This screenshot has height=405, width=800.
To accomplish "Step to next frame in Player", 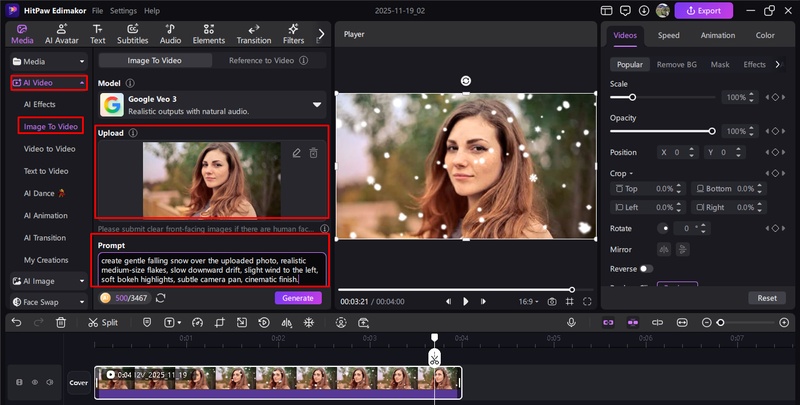I will pyautogui.click(x=483, y=301).
